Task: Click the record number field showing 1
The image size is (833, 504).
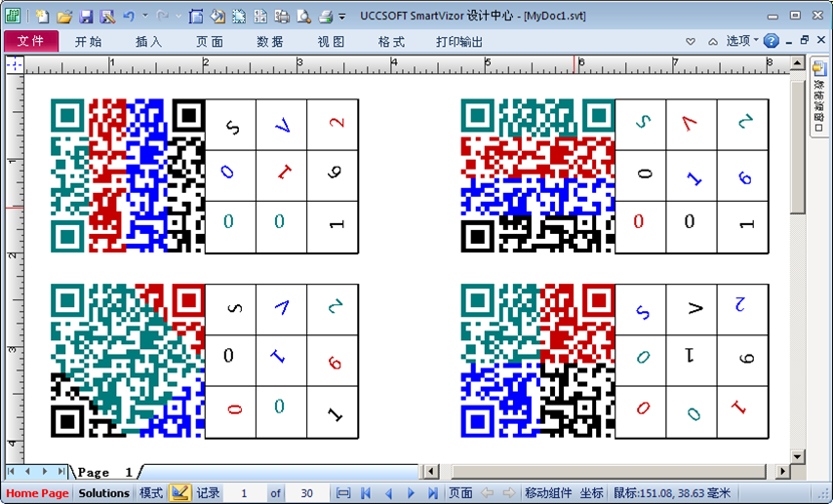Action: [x=245, y=493]
